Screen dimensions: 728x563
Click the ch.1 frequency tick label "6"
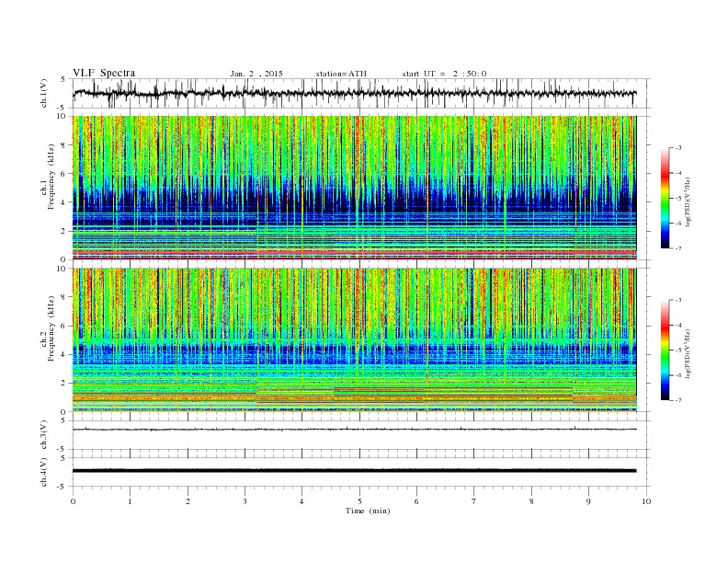(x=64, y=173)
